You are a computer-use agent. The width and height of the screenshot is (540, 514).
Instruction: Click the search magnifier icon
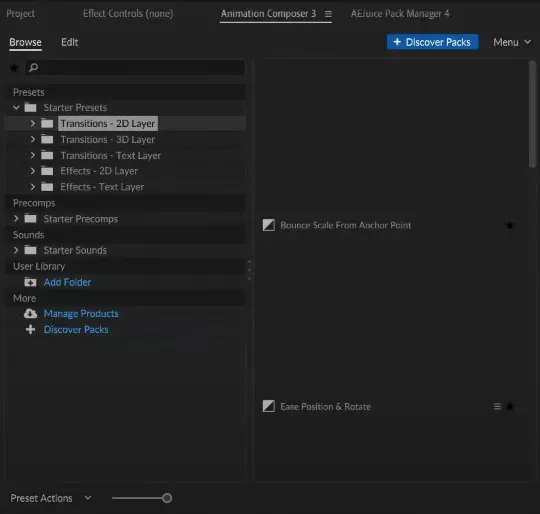coord(33,67)
